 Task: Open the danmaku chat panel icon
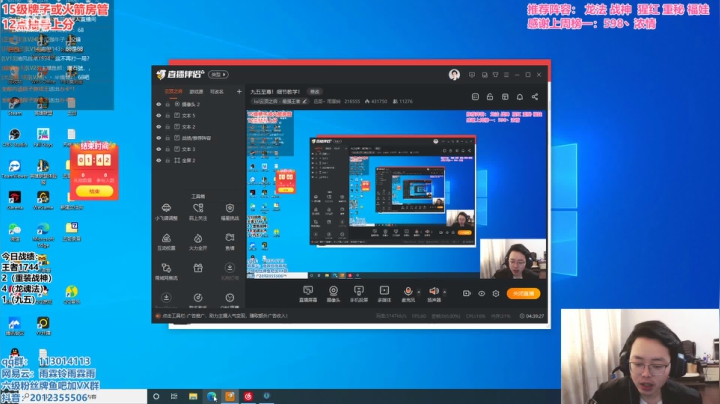click(x=475, y=97)
